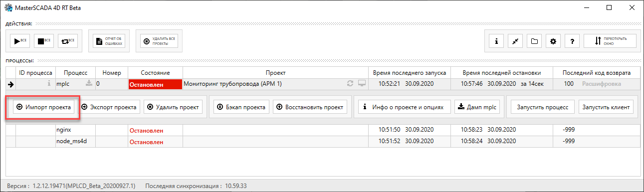Click Запустить клиент button
The image size is (644, 192).
606,107
